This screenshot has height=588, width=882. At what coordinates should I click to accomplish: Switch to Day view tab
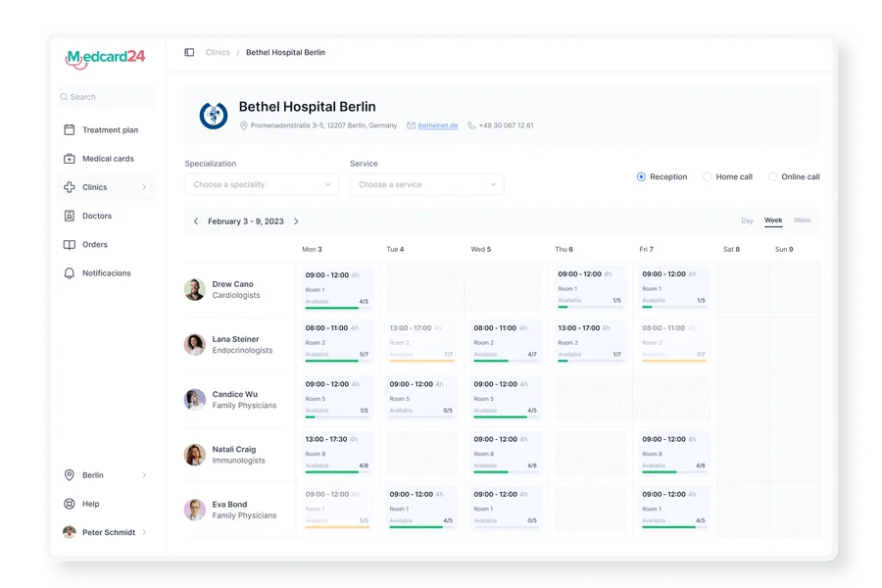point(747,220)
